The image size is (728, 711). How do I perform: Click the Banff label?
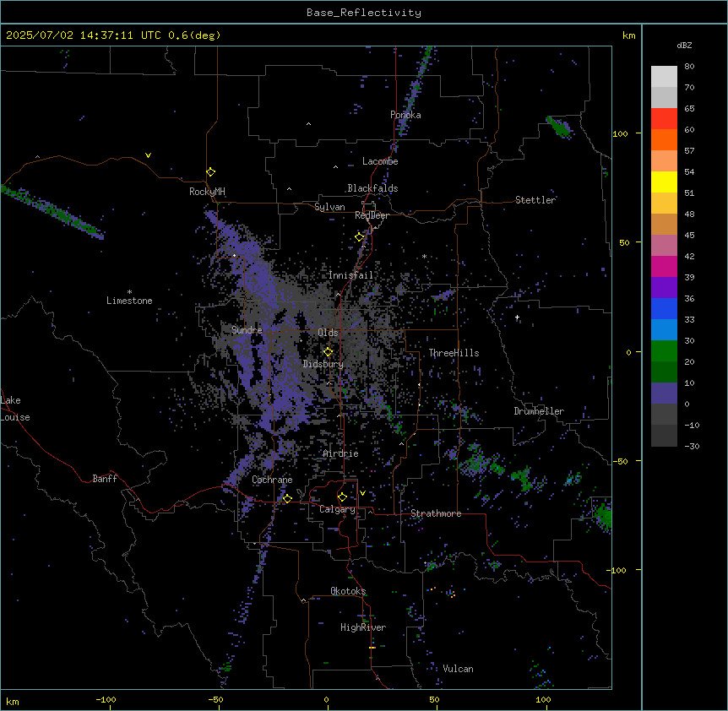(105, 479)
